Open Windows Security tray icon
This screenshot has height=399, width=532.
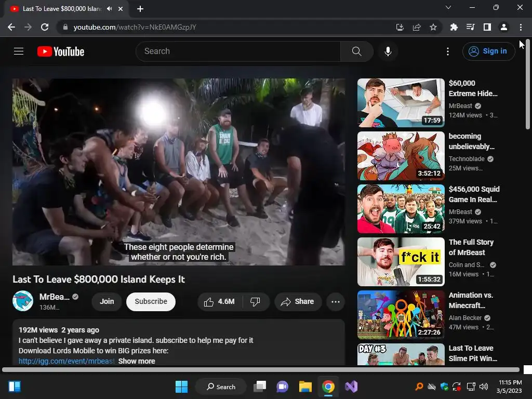444,387
